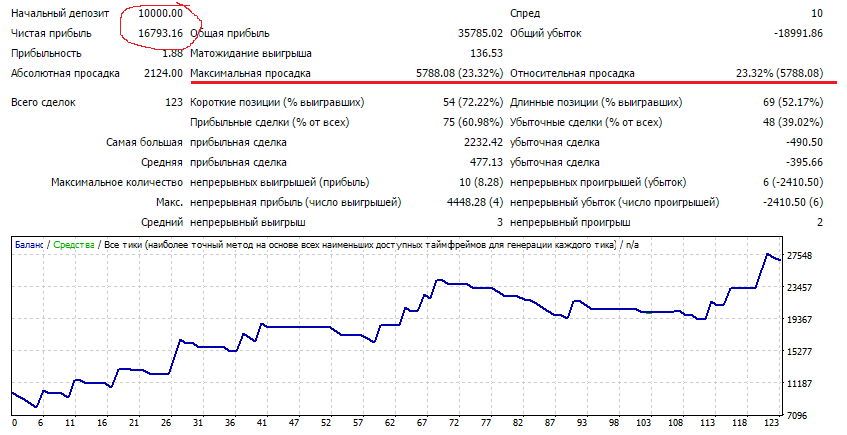Click 'Длинные позиции (% выигравших)' label

pos(596,102)
